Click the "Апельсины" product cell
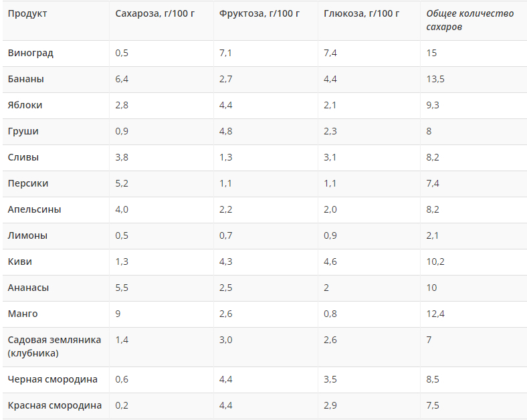527x420 pixels. [x=35, y=209]
